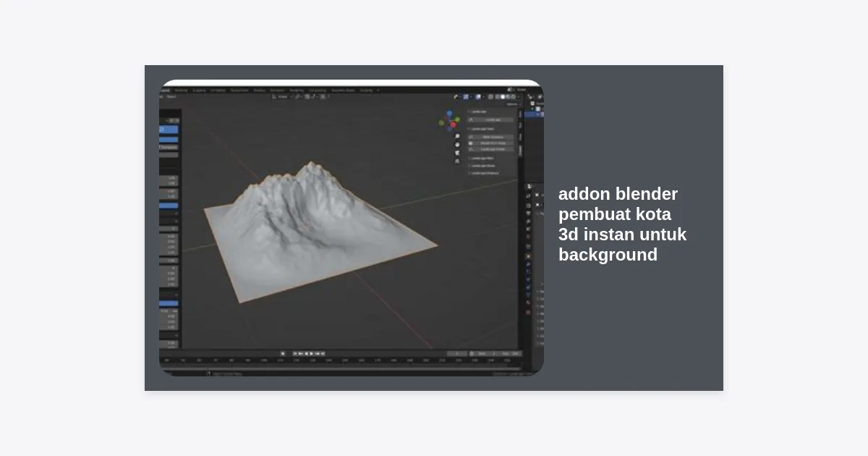Toggle the show overlays button
Screen dimensions: 868x456
coord(478,96)
